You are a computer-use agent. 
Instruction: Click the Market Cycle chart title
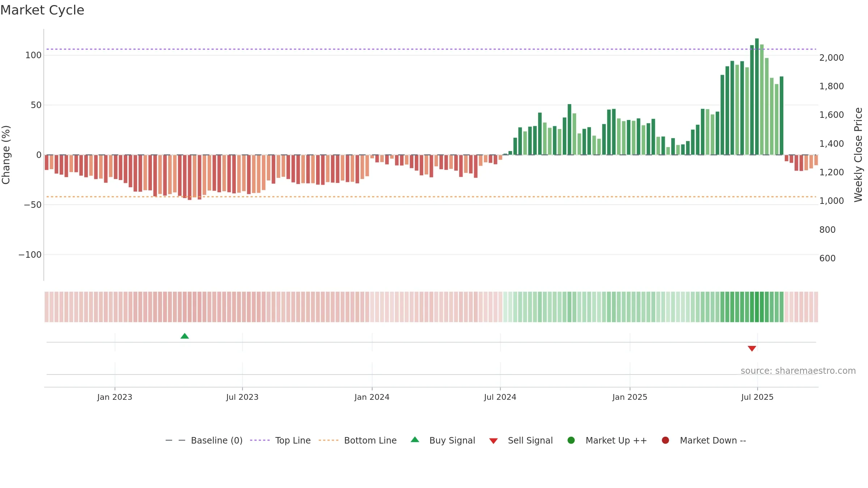pos(42,10)
